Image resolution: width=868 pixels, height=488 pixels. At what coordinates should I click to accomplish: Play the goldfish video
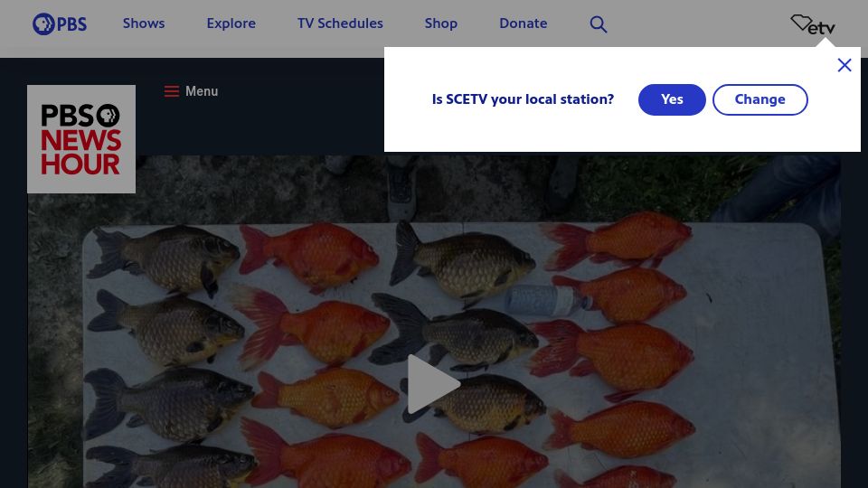point(434,384)
